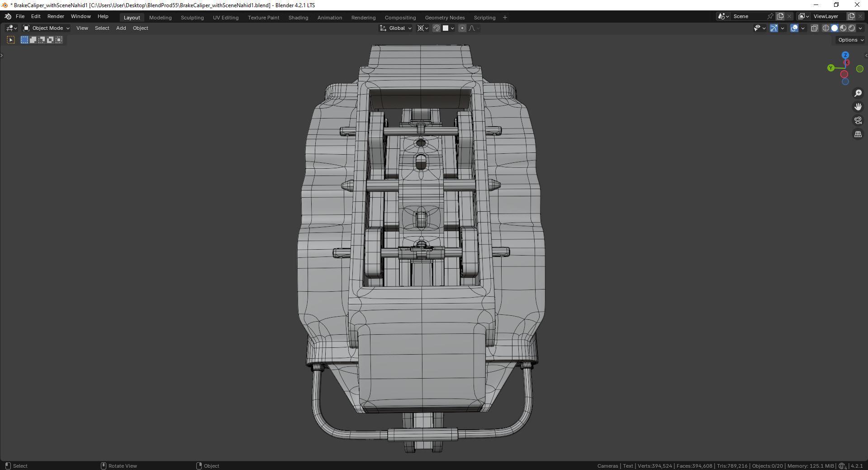Switch to the Texture Paint workspace tab
868x470 pixels.
(x=264, y=18)
